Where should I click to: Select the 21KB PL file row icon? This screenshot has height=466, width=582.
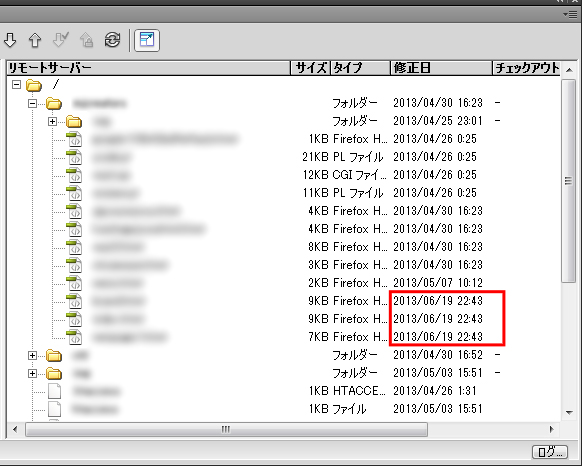tap(75, 157)
